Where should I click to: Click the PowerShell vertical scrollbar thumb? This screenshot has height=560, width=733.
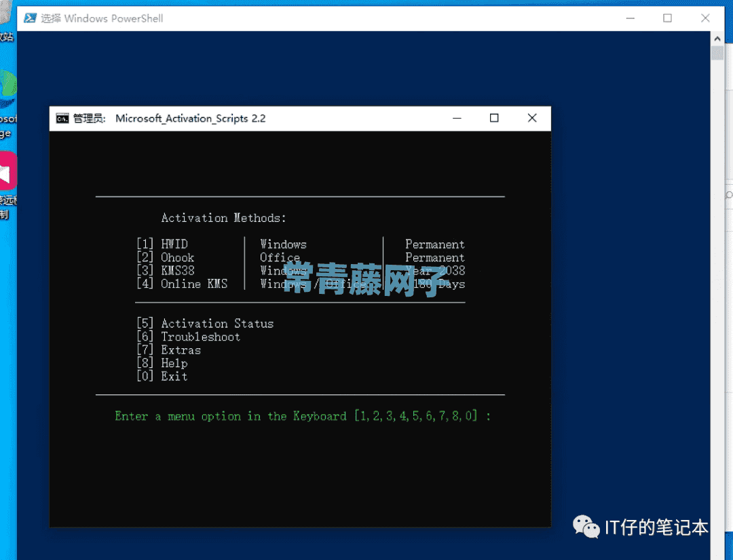[x=717, y=53]
